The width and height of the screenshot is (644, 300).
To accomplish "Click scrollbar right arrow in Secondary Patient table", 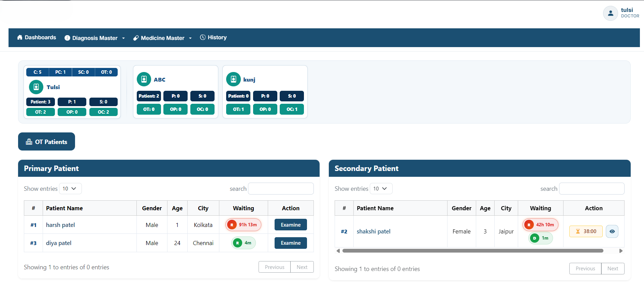I will point(621,251).
